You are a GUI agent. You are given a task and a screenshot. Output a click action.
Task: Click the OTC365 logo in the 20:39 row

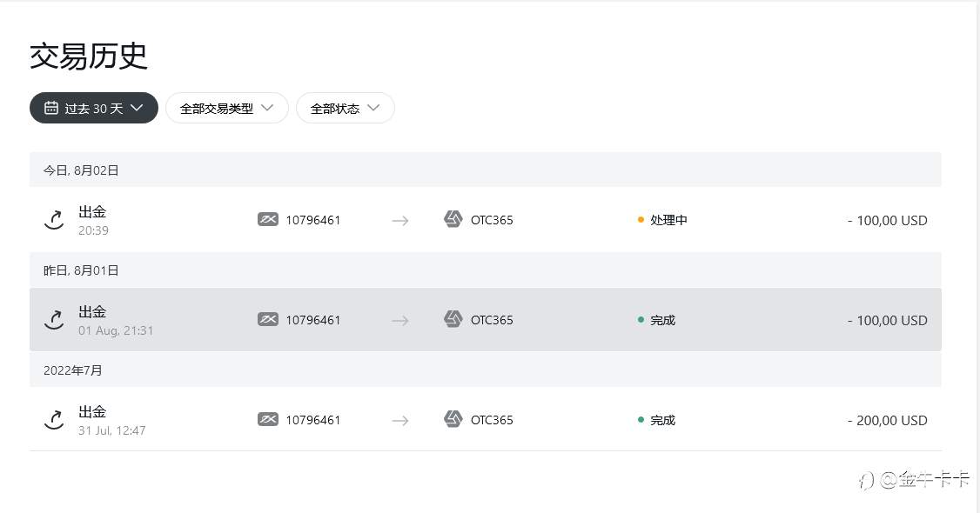pyautogui.click(x=453, y=219)
